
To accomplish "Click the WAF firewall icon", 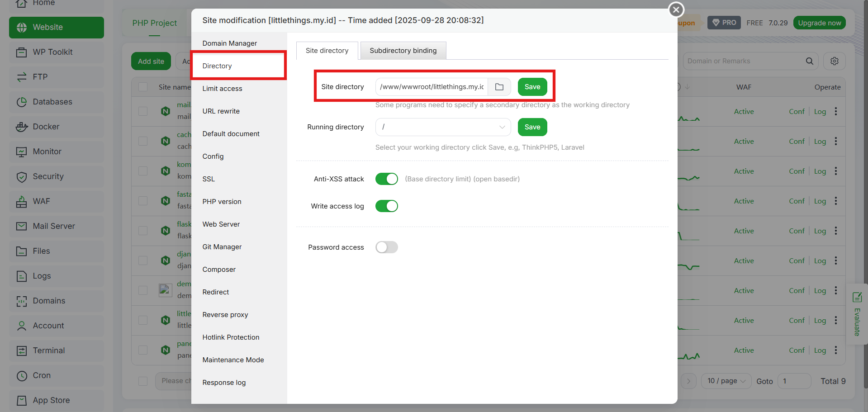I will click(x=22, y=202).
